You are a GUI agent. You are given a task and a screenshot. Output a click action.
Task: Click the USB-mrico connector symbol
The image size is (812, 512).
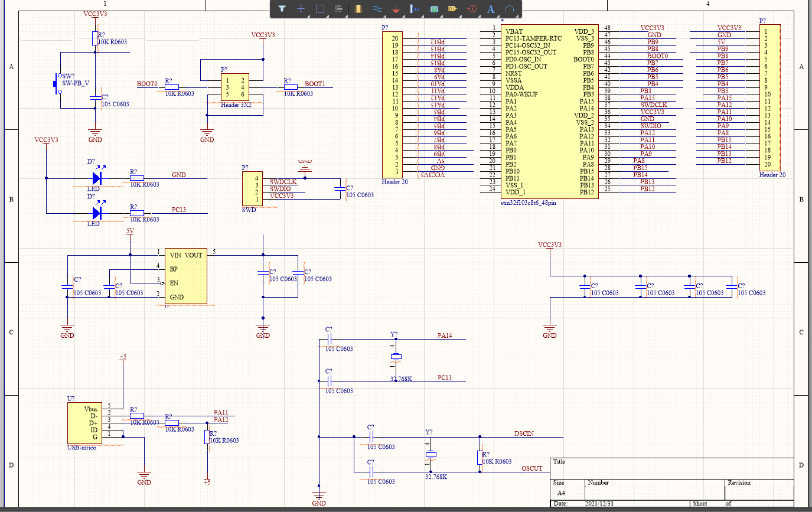(x=84, y=423)
